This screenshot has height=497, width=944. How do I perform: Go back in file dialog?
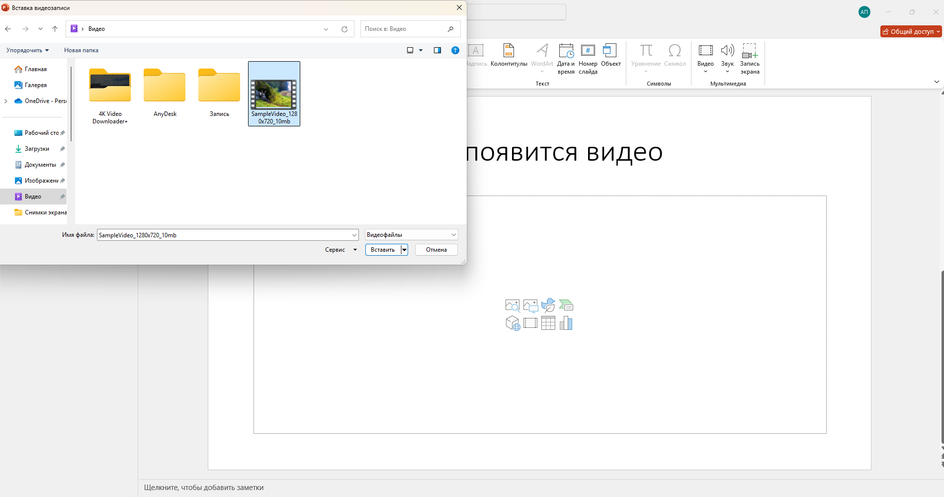pyautogui.click(x=8, y=29)
